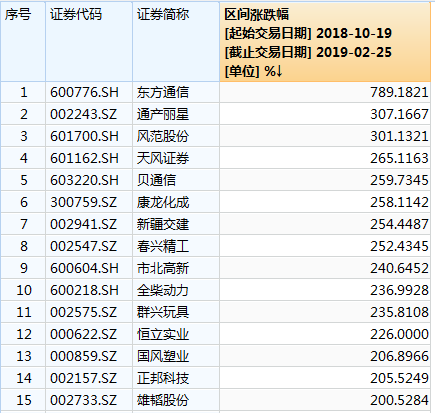The image size is (435, 413).
Task: Select row number 5
Action: tap(23, 180)
